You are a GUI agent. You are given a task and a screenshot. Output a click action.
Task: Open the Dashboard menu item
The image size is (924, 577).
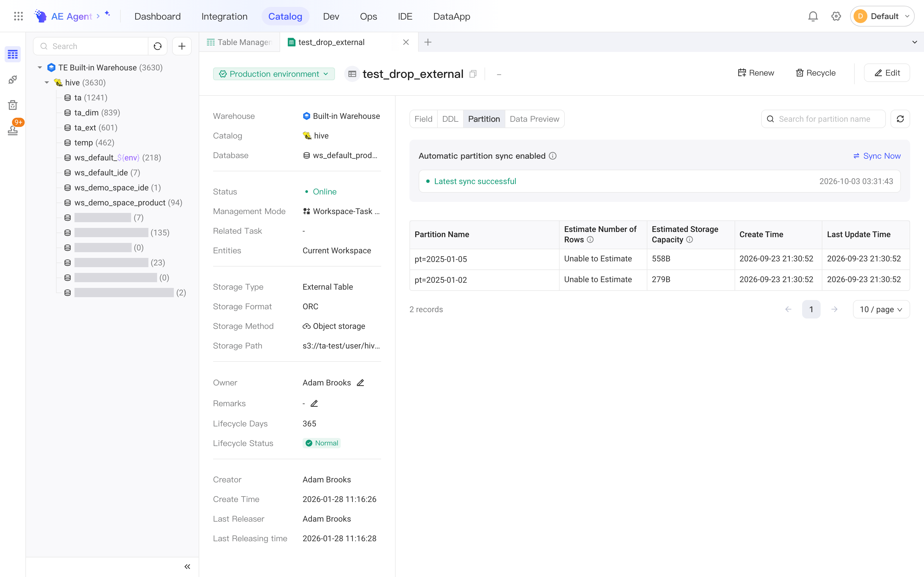(x=157, y=16)
